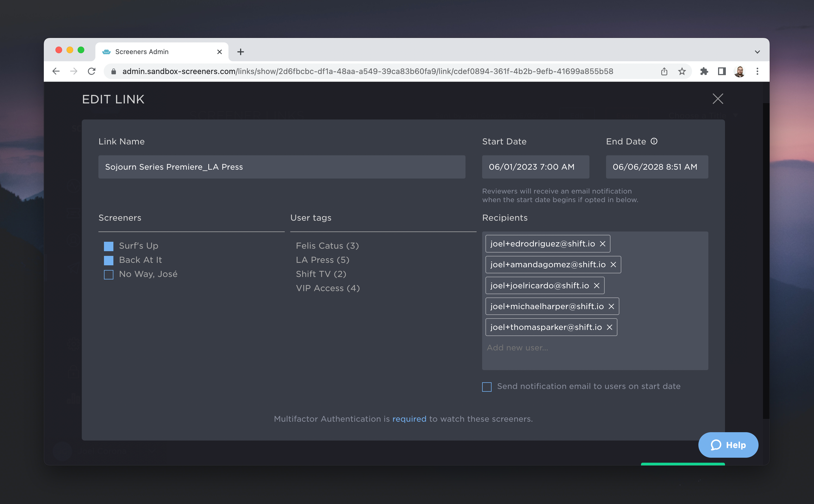The width and height of the screenshot is (814, 504).
Task: Remove recipient joel+michaelharper@shift.io
Action: 611,306
